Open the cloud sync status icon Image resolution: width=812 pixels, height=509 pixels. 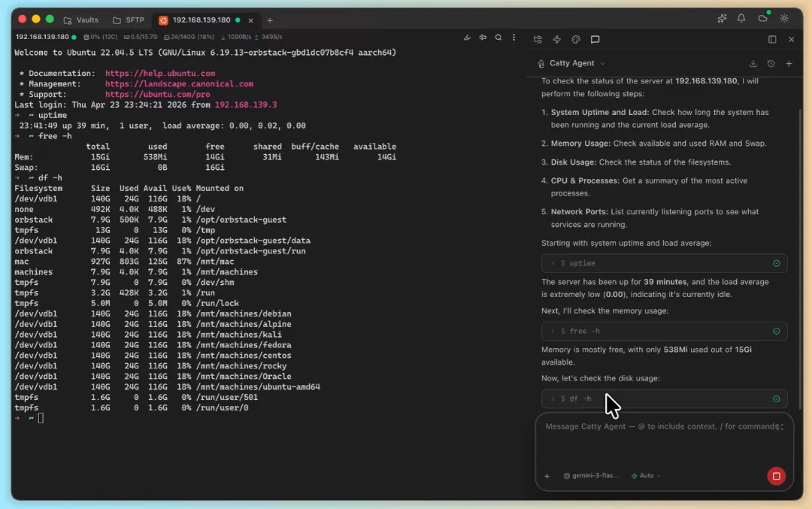coord(763,18)
